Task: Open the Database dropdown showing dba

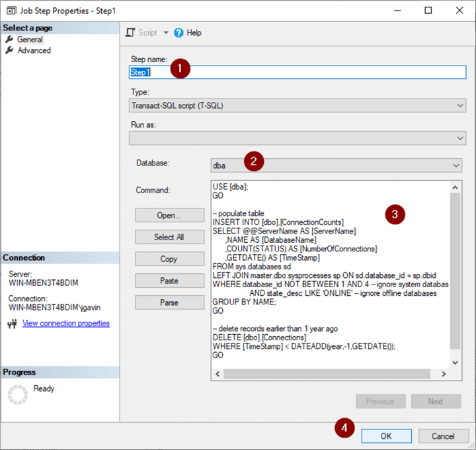Action: [x=337, y=165]
